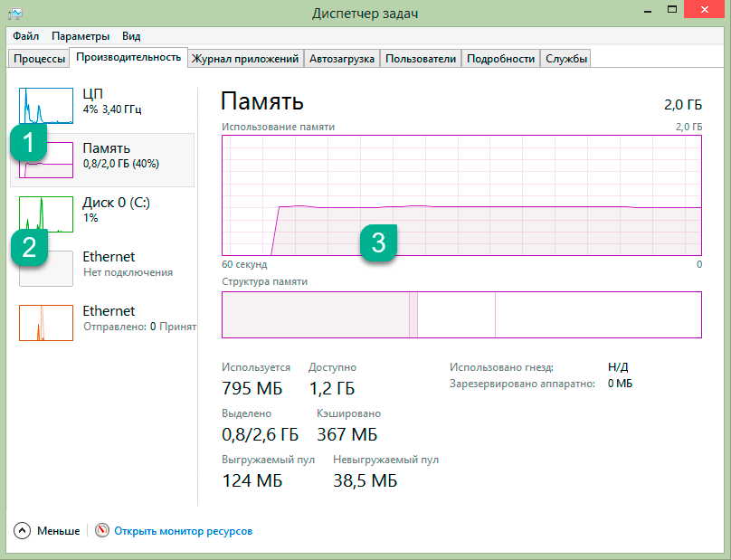
Task: Minimize the Диспетчер задач window
Action: tap(647, 11)
